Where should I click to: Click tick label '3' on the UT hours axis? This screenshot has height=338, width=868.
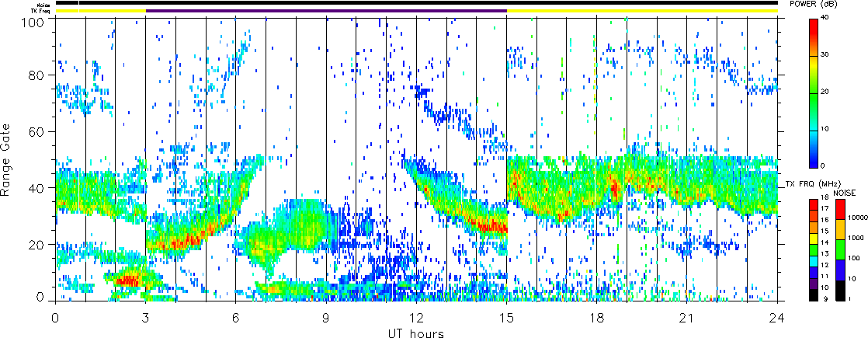[x=146, y=318]
